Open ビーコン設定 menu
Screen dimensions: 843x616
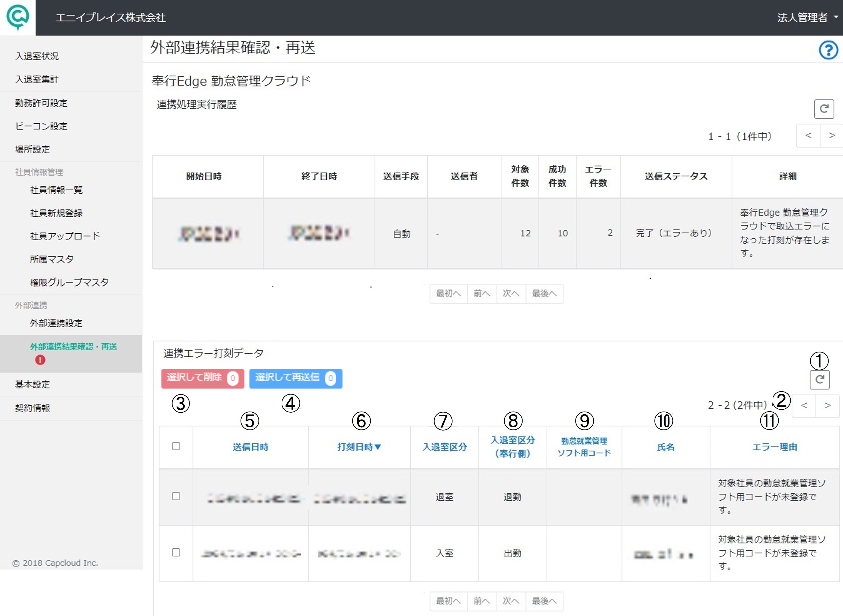pyautogui.click(x=41, y=126)
